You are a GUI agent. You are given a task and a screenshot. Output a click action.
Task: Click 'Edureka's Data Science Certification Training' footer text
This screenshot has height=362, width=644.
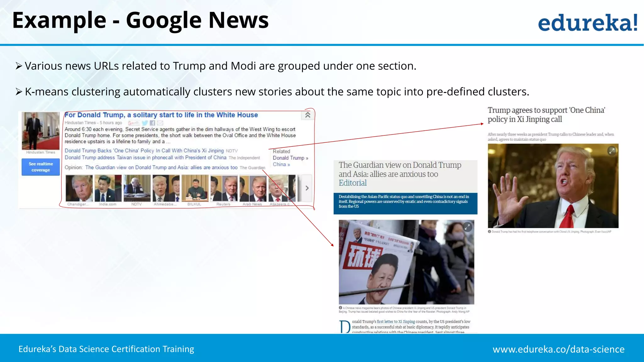pos(106,349)
